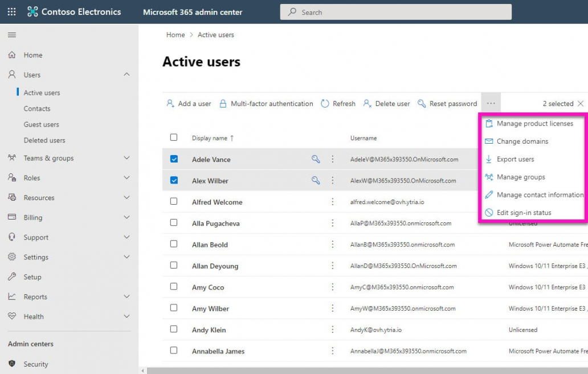The height and width of the screenshot is (374, 588).
Task: Check the Amy Wilber checkbox
Action: pyautogui.click(x=174, y=308)
